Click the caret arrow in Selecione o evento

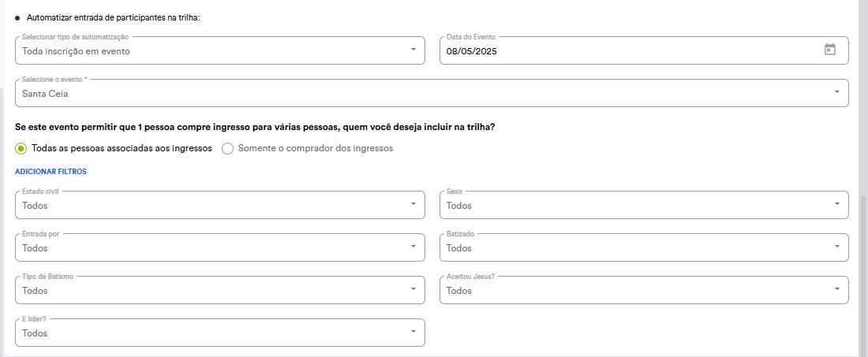tap(837, 91)
